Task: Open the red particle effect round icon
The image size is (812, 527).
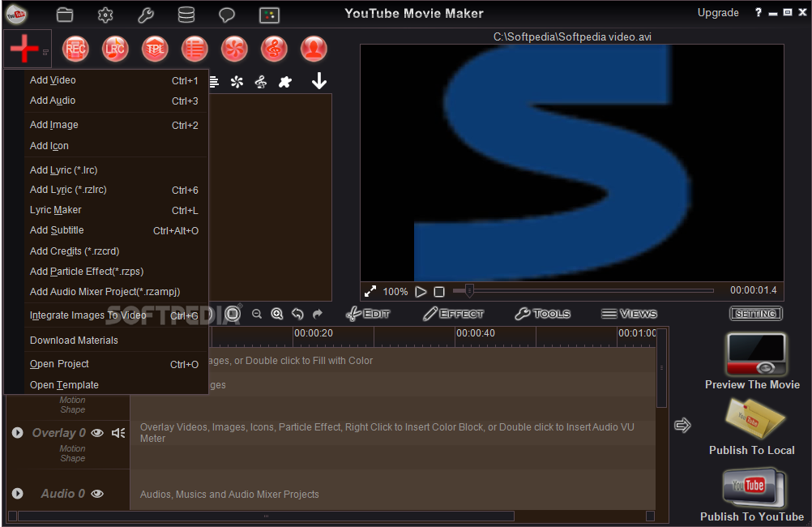Action: point(234,49)
